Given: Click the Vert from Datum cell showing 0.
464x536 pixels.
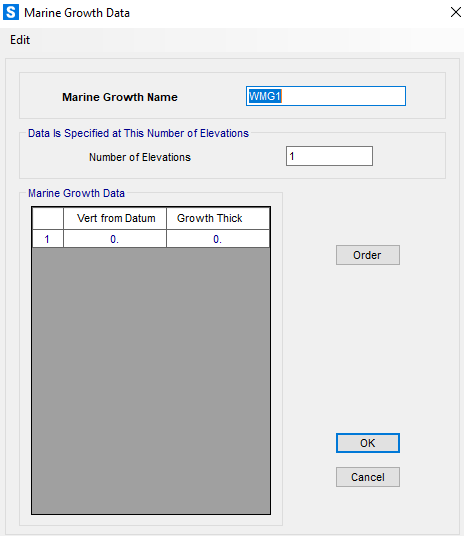Looking at the screenshot, I should pos(115,239).
